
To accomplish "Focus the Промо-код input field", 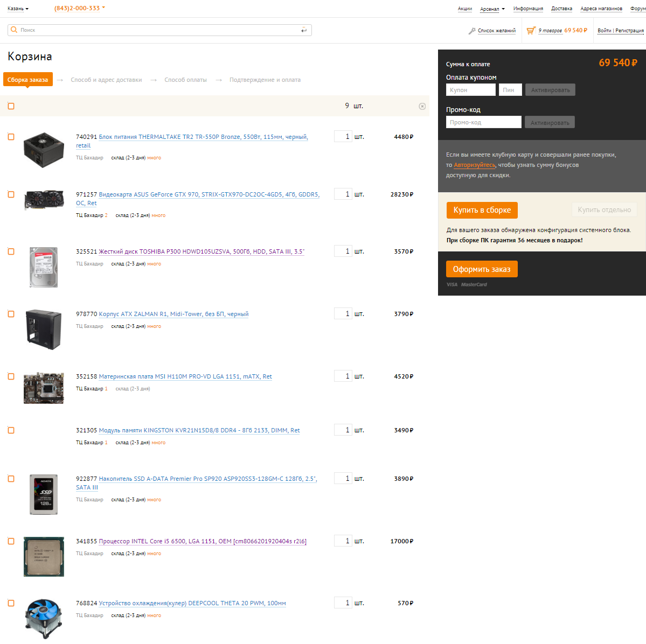I will point(484,122).
